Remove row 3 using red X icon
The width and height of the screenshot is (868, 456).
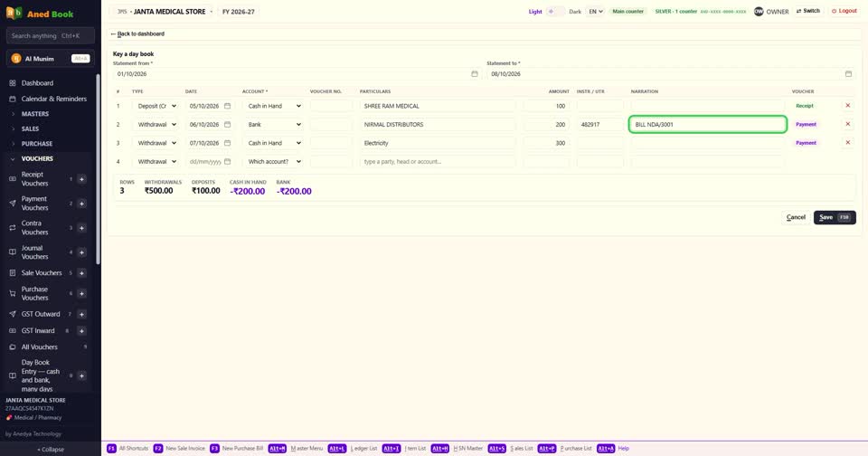click(x=847, y=142)
